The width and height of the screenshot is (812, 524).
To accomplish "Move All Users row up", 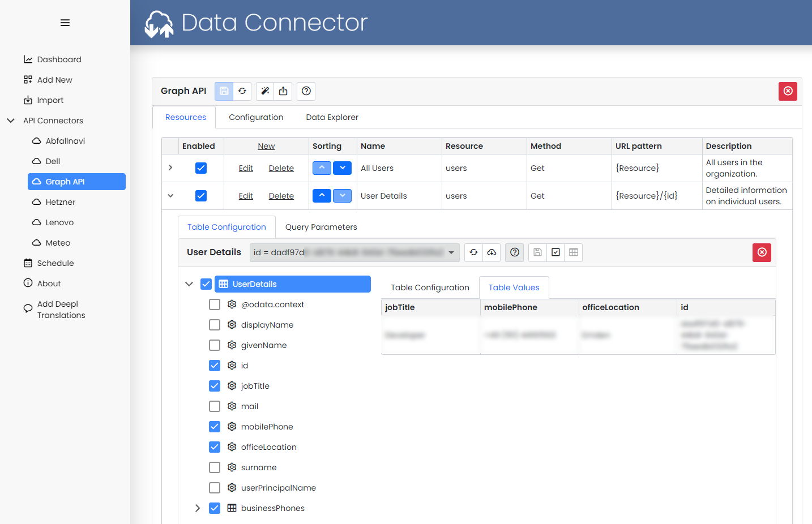I will (x=322, y=168).
